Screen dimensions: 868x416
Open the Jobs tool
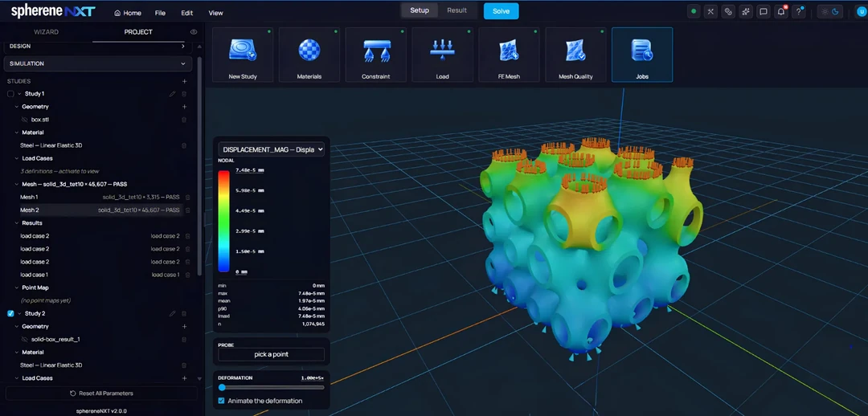642,55
